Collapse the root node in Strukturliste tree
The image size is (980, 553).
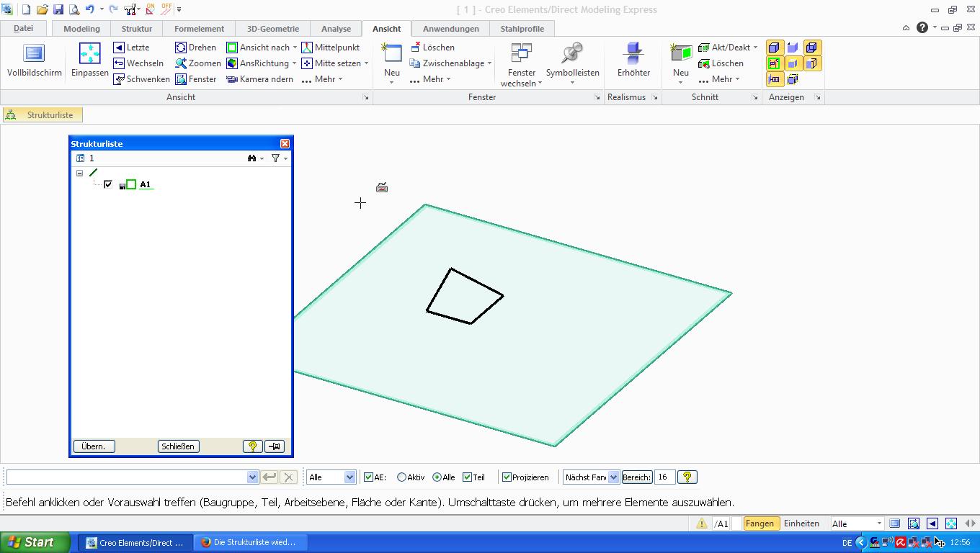tap(80, 173)
